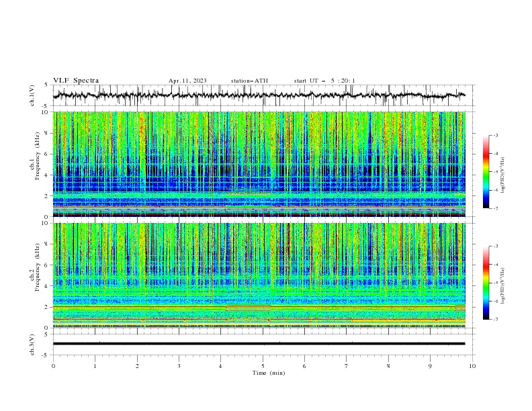The height and width of the screenshot is (411, 532).
Task: Click the time axis tick label '9'
Action: pos(430,366)
